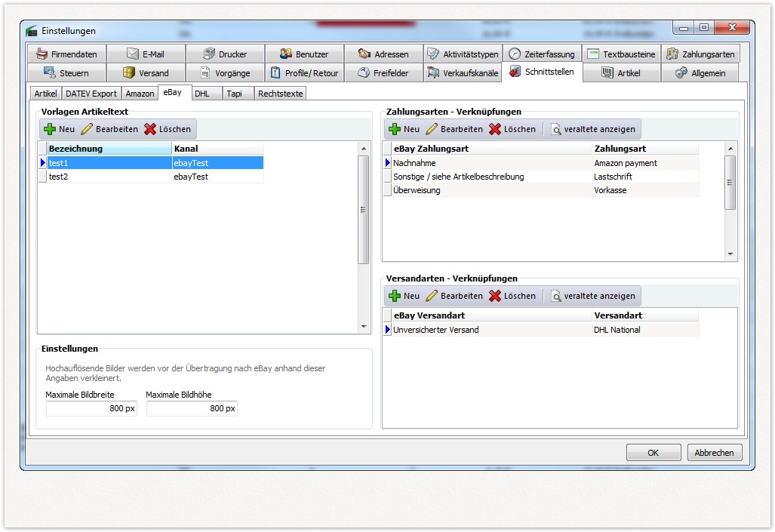Open the Versand tab with package icon
The image size is (775, 532).
[146, 73]
